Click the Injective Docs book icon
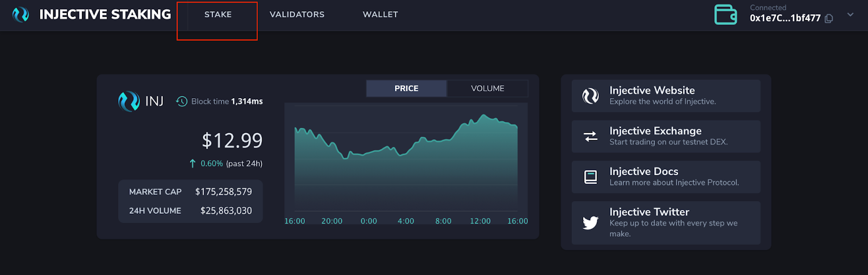The image size is (868, 275). [x=590, y=177]
